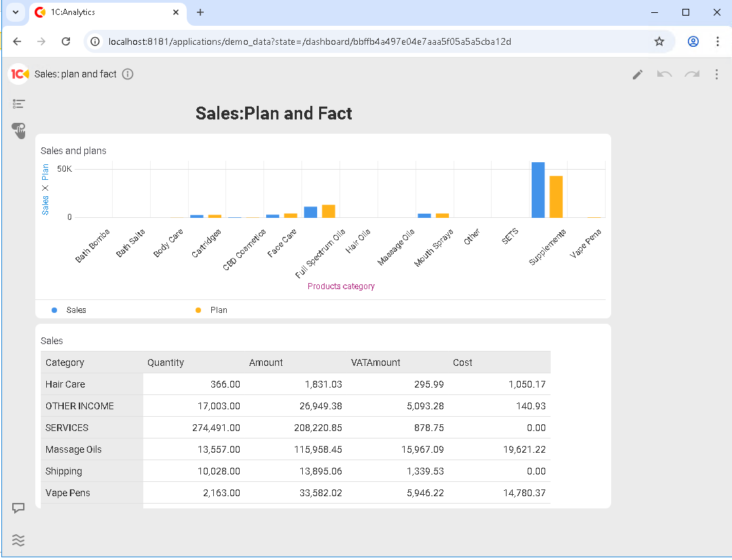This screenshot has height=560, width=732.
Task: Click the blue Supplements sales bar
Action: coord(538,190)
